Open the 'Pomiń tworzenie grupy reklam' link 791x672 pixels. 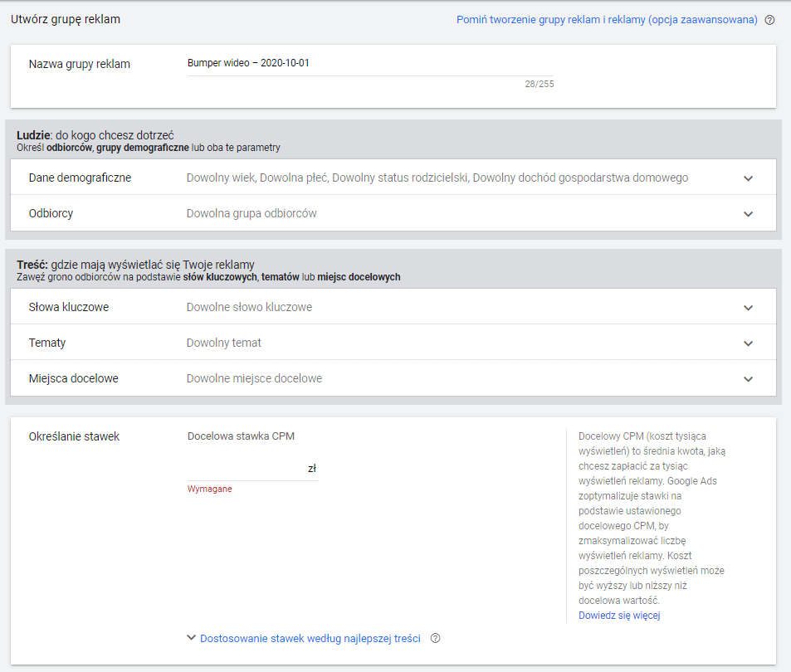607,20
